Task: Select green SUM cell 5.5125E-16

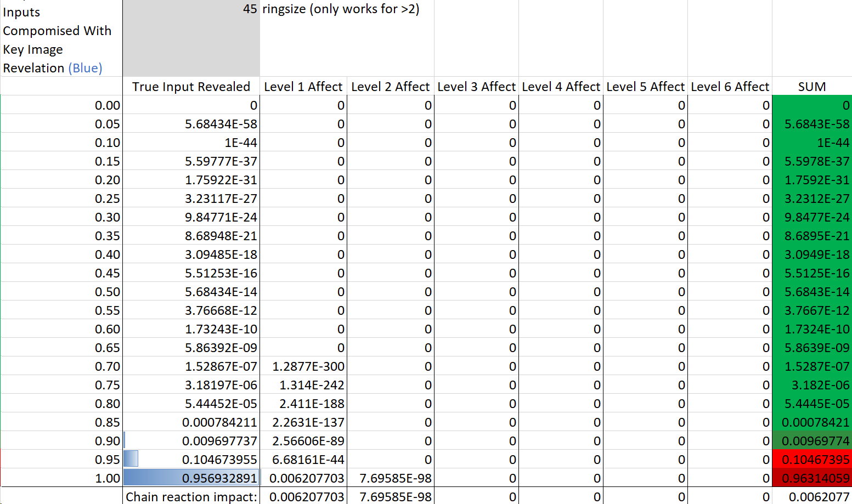Action: [x=812, y=273]
